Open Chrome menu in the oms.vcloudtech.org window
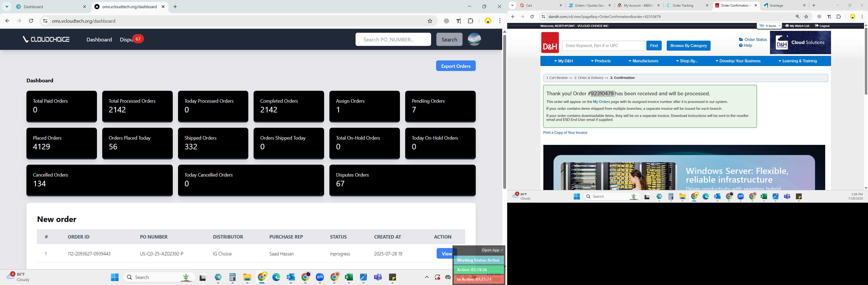868x285 pixels. pos(500,21)
